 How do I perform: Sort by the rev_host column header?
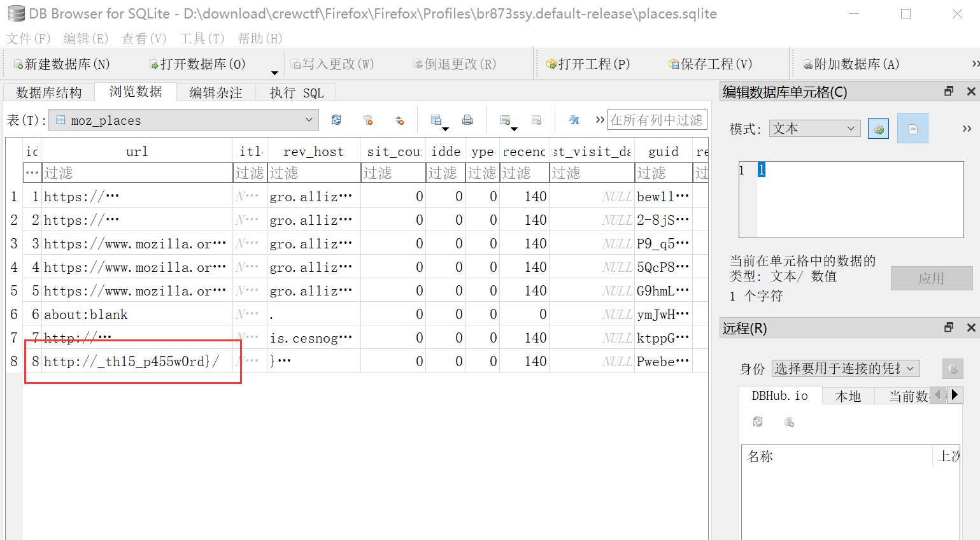click(x=313, y=152)
